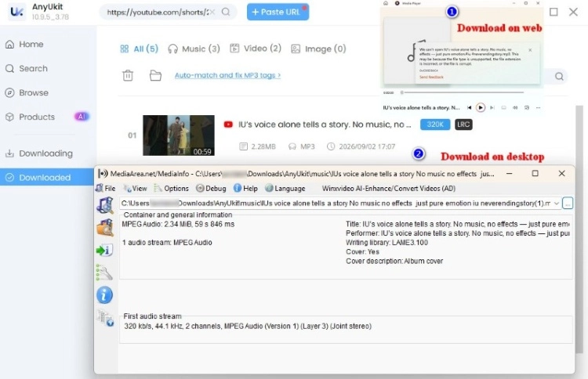The image size is (588, 379).
Task: Open Auto-match and fix MP3 tags link
Action: (227, 75)
